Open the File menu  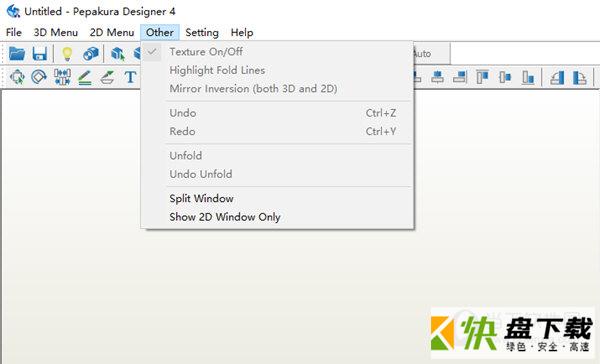coord(14,33)
